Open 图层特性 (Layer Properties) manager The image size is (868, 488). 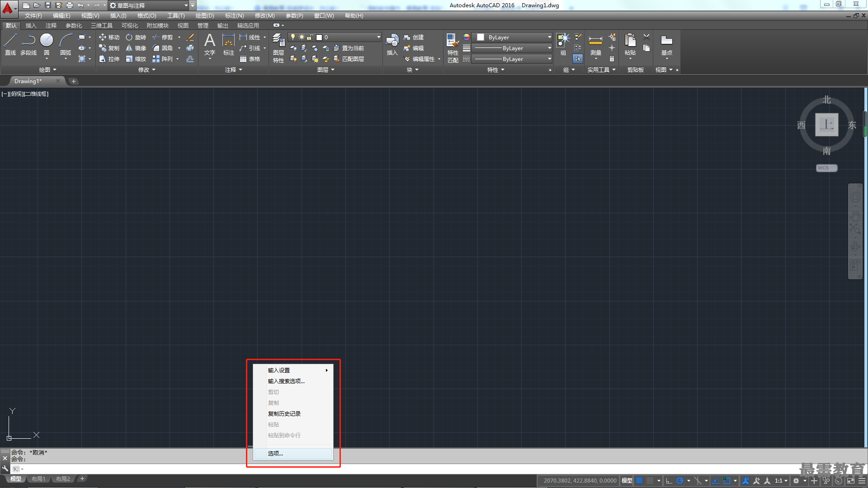pyautogui.click(x=278, y=47)
